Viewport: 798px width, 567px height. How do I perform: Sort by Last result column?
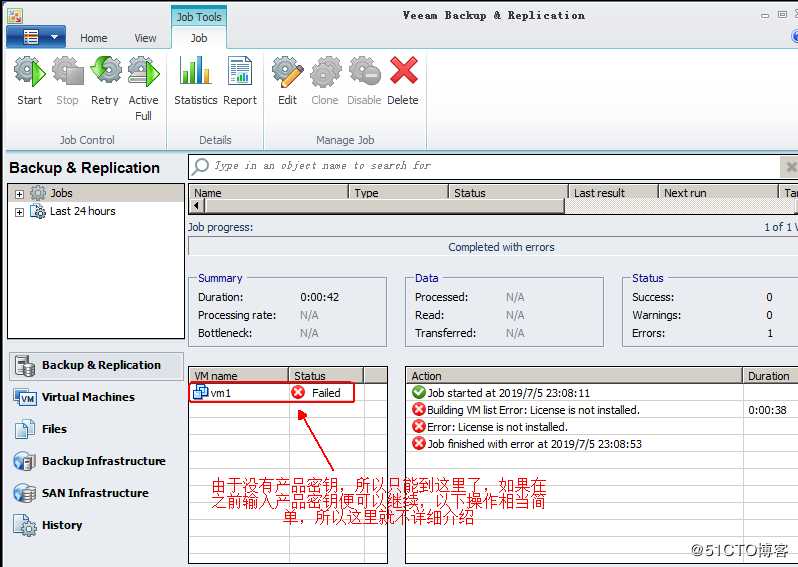613,193
